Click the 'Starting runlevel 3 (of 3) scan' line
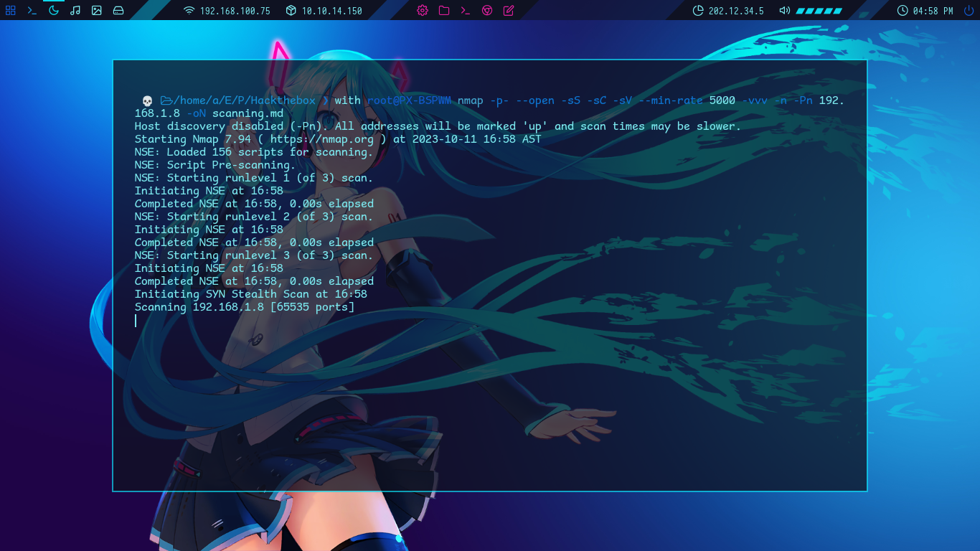The width and height of the screenshot is (980, 551). pos(254,255)
